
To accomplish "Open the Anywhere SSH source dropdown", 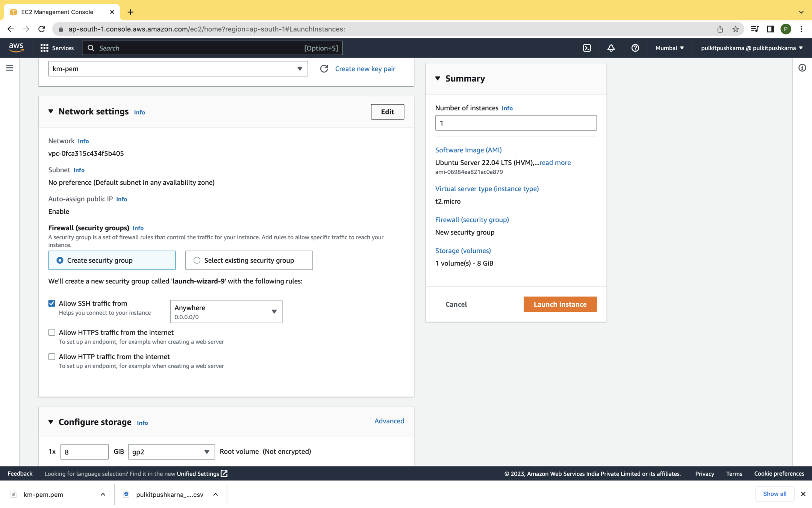I will coord(226,312).
